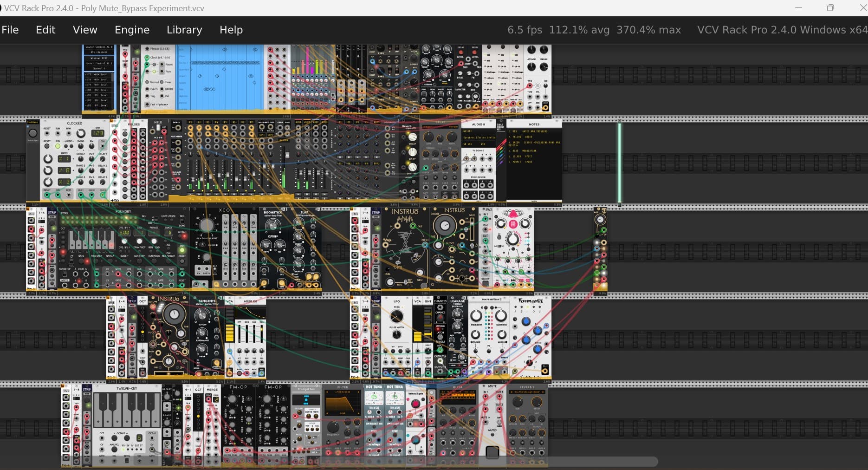
Task: Click the first Hot Tuna tuner display
Action: pyautogui.click(x=374, y=398)
